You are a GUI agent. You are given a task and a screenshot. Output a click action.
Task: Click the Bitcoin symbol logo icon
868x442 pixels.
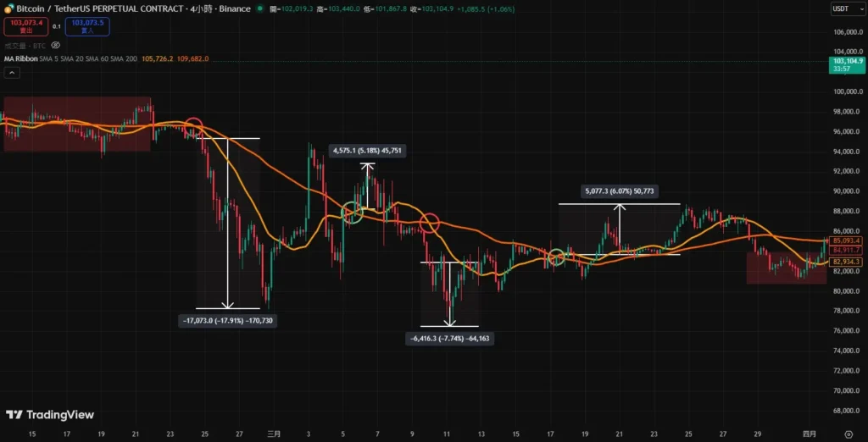[x=9, y=8]
